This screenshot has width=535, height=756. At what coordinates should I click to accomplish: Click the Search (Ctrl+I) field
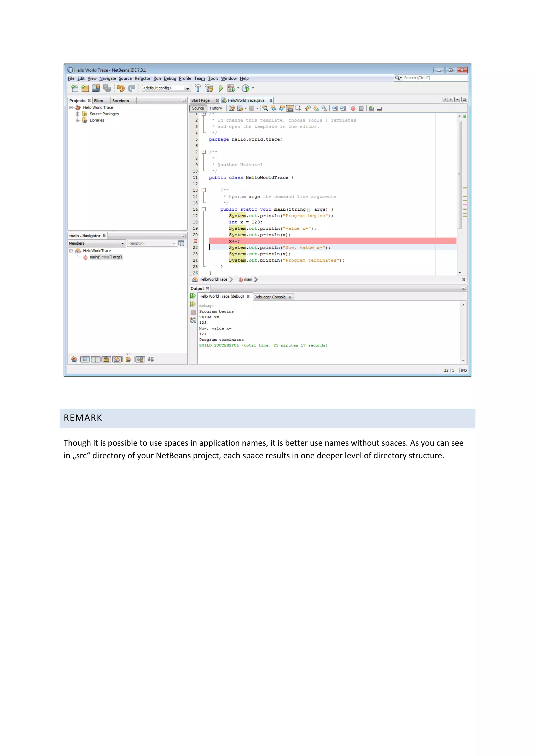tap(431, 78)
